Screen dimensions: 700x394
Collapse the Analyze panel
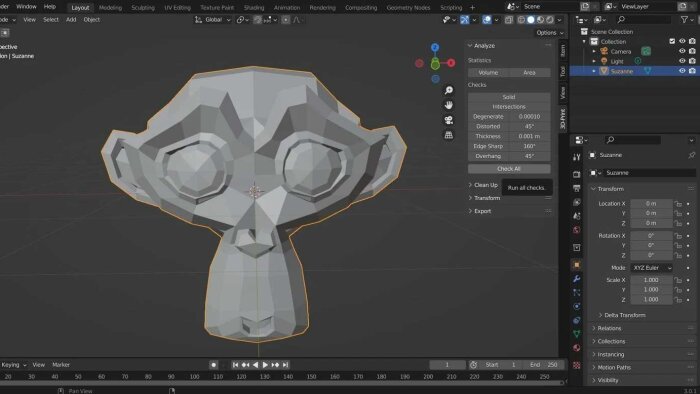coord(484,46)
